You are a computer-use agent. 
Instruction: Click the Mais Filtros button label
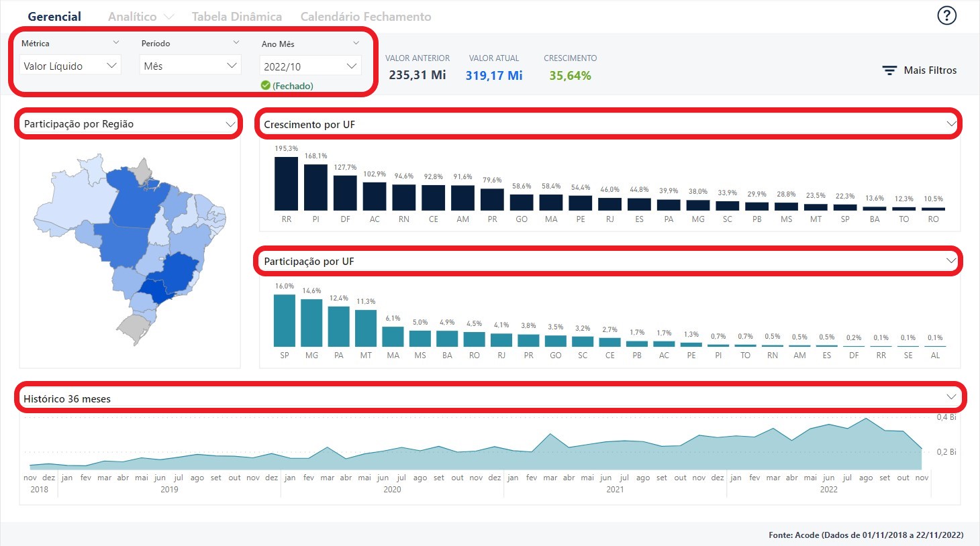point(930,70)
